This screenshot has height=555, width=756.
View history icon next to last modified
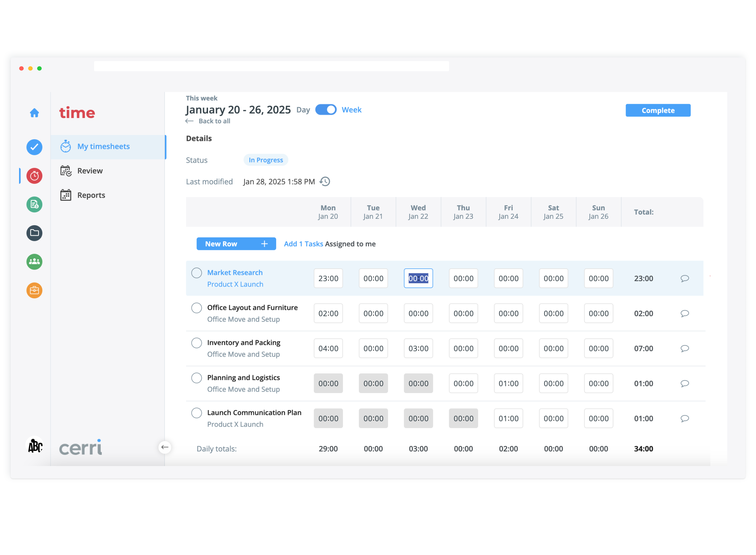pos(325,181)
